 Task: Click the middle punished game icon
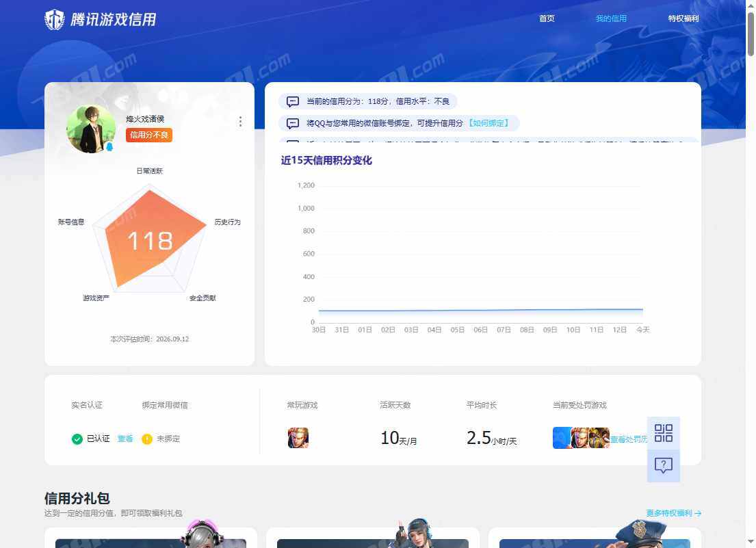(579, 438)
